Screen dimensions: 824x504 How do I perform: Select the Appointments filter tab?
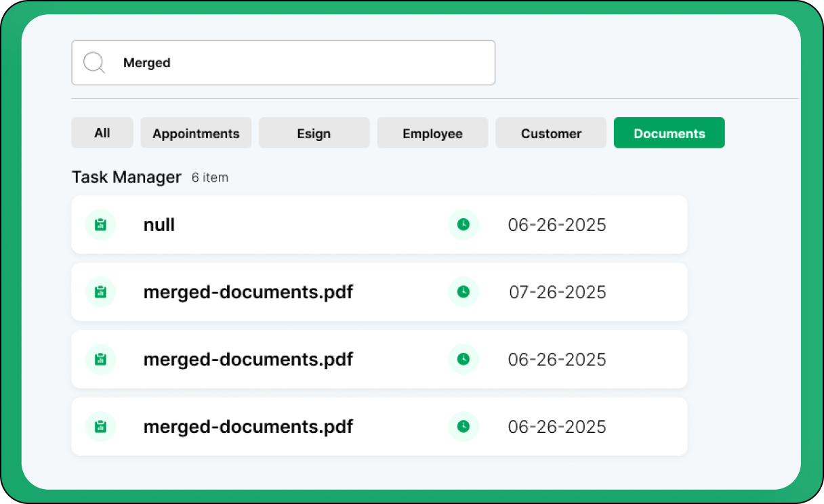click(196, 133)
